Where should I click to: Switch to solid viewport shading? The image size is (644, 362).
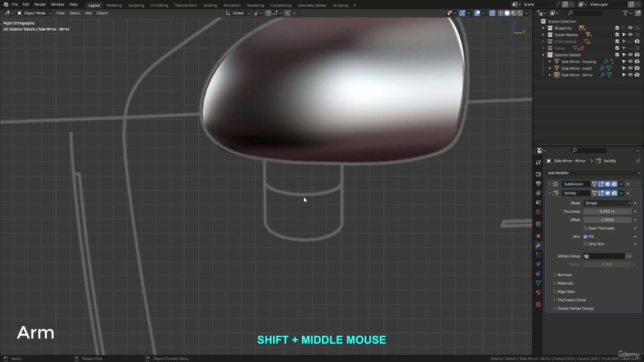(507, 13)
